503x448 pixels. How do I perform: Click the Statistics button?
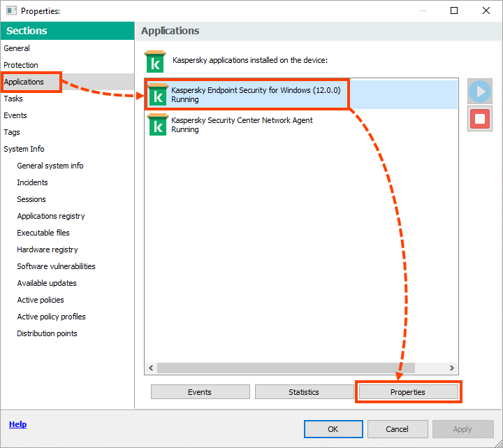[304, 392]
